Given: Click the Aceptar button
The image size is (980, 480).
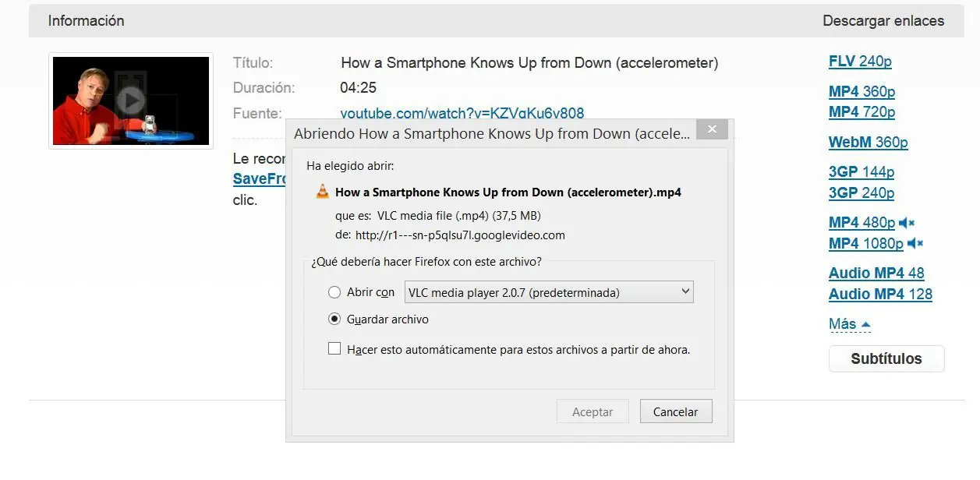Looking at the screenshot, I should pyautogui.click(x=593, y=411).
